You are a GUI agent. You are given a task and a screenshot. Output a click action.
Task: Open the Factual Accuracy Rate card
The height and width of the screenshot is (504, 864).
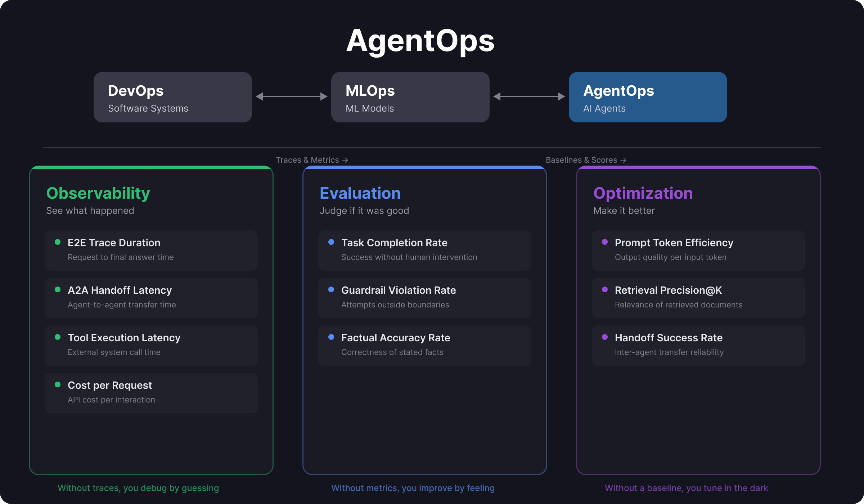425,346
